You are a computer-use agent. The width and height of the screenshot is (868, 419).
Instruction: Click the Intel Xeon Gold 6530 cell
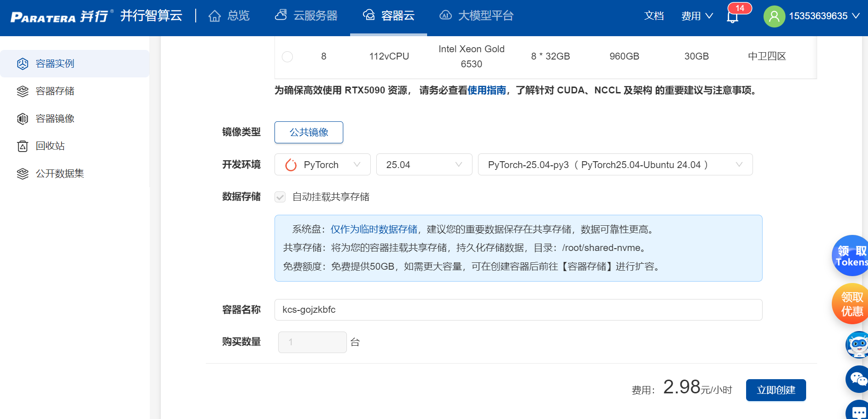pyautogui.click(x=472, y=56)
